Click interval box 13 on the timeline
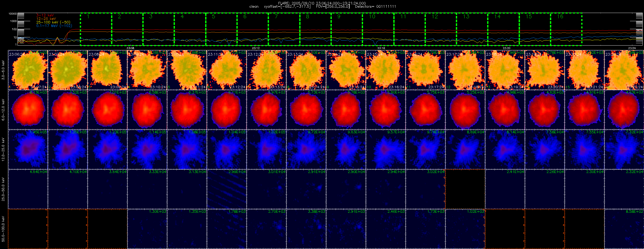Viewport: 644px width, 249px height. click(x=472, y=29)
